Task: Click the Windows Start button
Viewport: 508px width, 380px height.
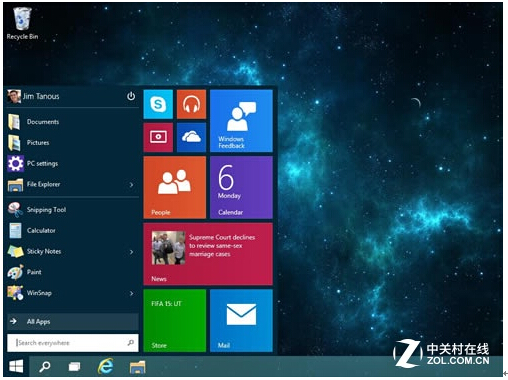Action: [x=16, y=366]
